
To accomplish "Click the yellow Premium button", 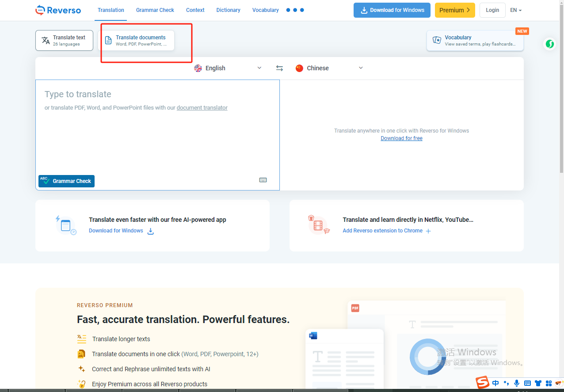I will tap(455, 10).
